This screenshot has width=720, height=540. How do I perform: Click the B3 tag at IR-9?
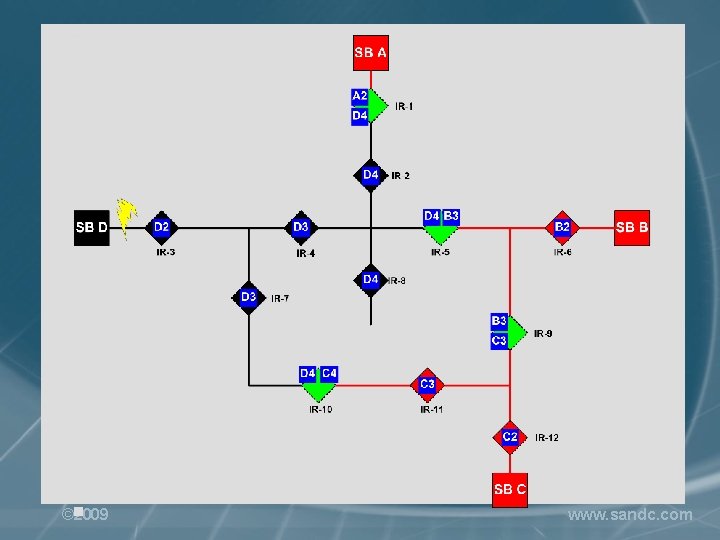point(499,321)
